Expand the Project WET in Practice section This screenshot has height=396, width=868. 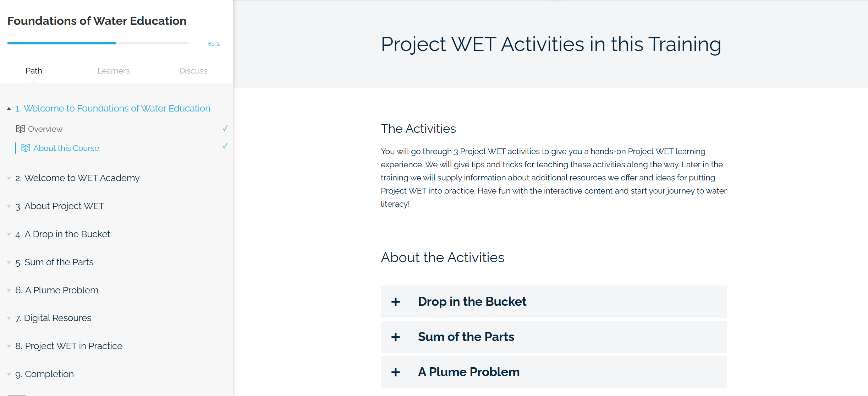73,346
